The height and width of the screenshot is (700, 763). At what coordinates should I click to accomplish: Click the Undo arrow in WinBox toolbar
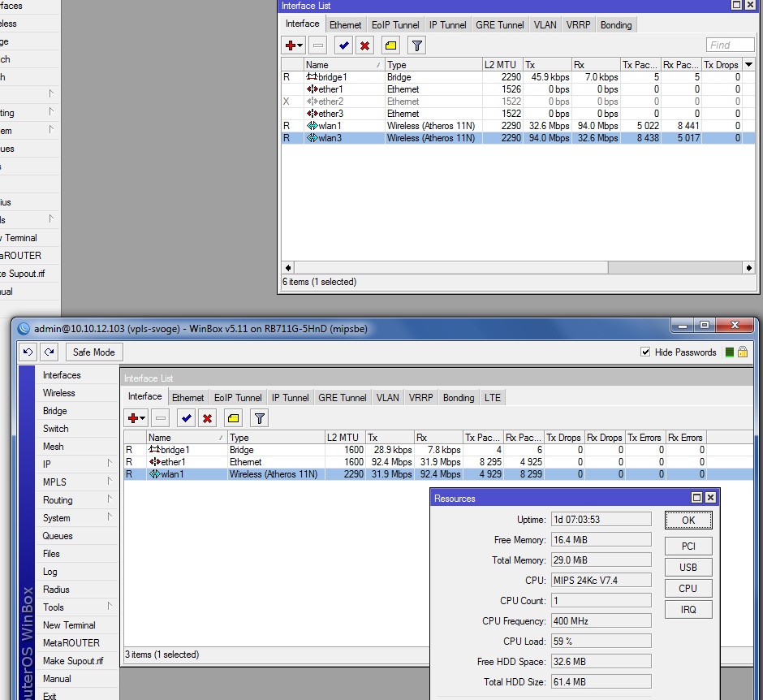[28, 352]
